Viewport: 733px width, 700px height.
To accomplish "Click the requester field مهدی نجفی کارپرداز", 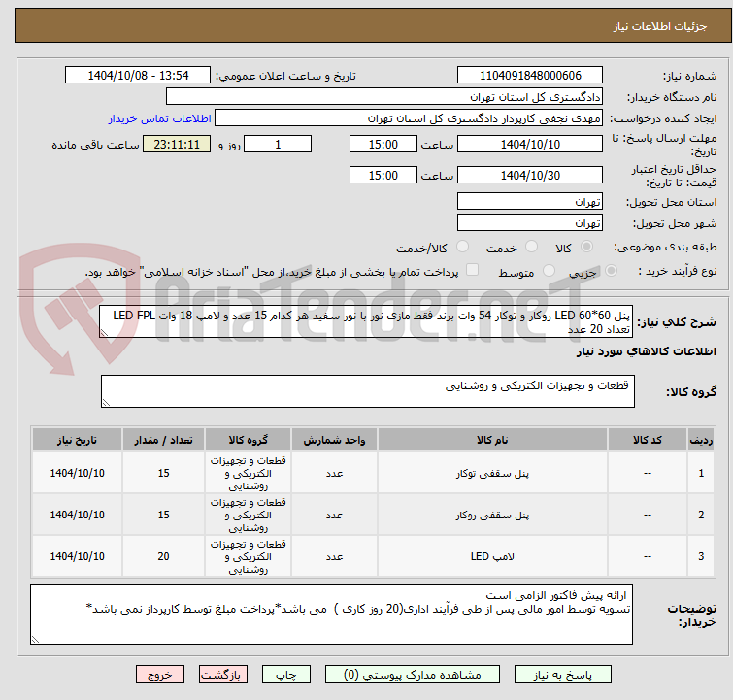I will pyautogui.click(x=409, y=117).
